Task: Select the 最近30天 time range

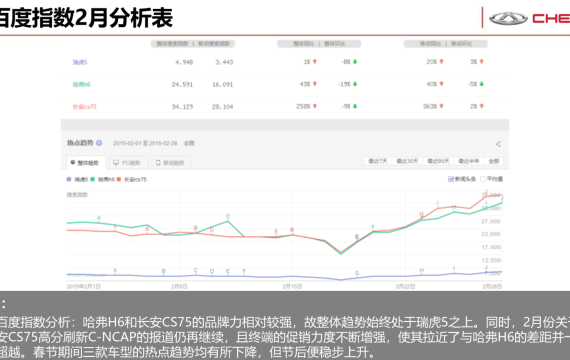Action: 407,161
